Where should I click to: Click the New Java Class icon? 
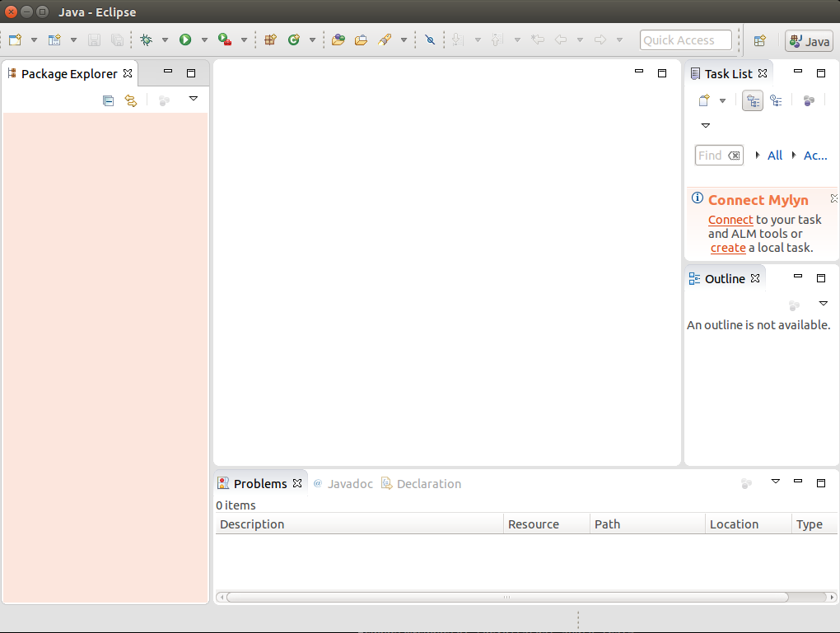click(x=293, y=40)
